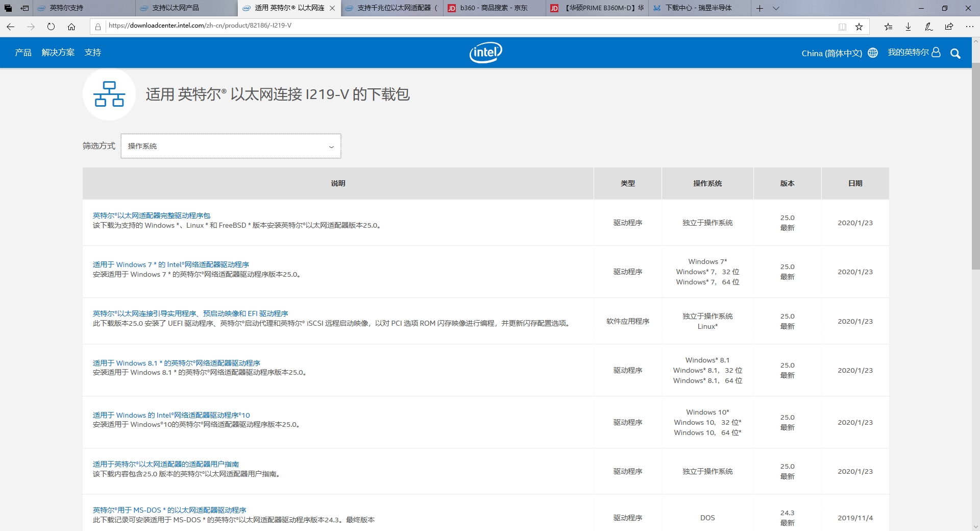
Task: Click the DOS operating system cell
Action: click(x=707, y=518)
